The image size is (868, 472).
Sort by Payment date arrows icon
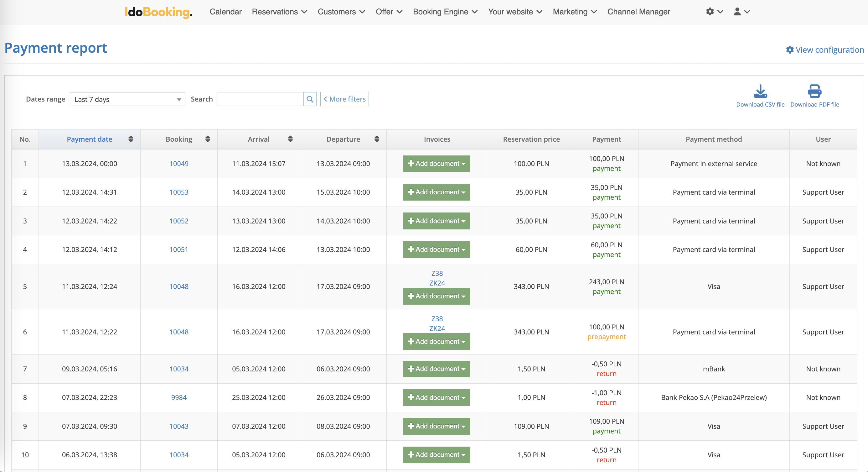(131, 139)
